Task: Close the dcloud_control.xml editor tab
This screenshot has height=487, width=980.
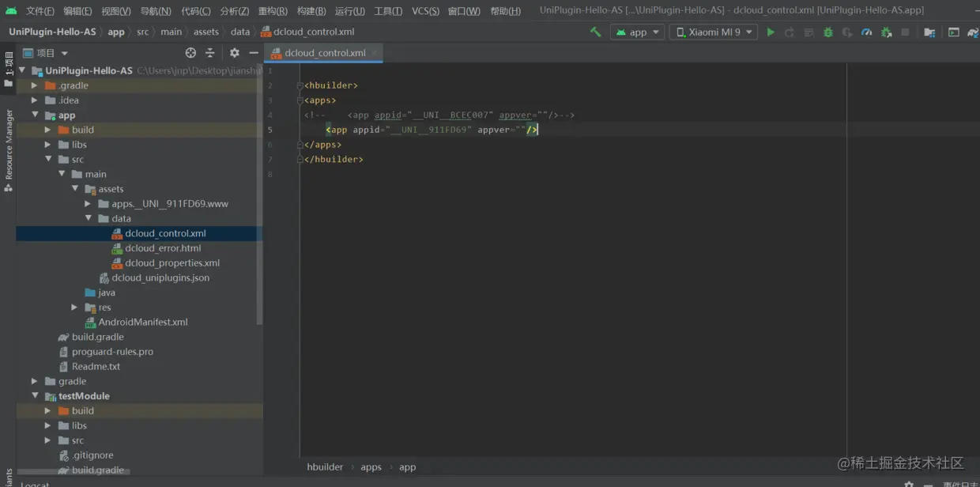Action: pyautogui.click(x=375, y=53)
